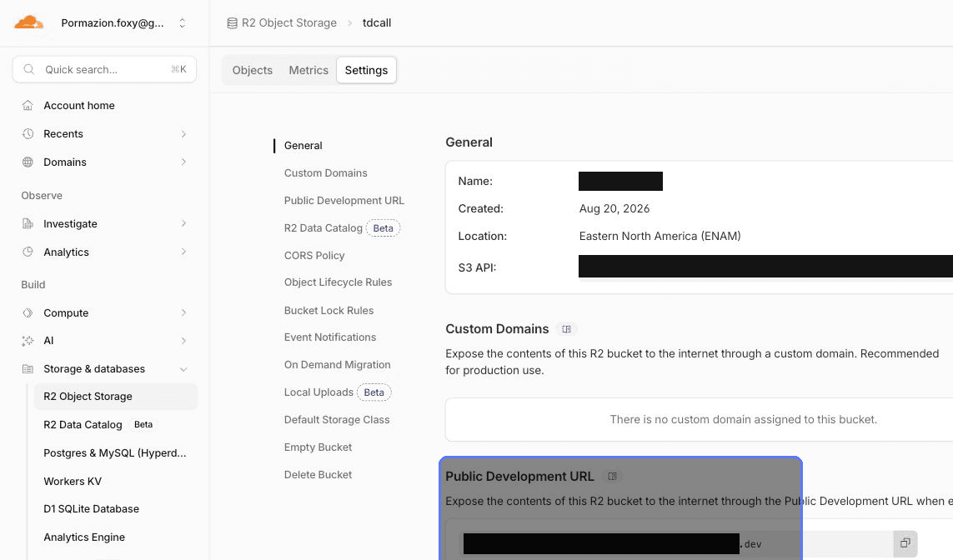Image resolution: width=953 pixels, height=560 pixels.
Task: Jump to Delete Bucket
Action: click(318, 475)
